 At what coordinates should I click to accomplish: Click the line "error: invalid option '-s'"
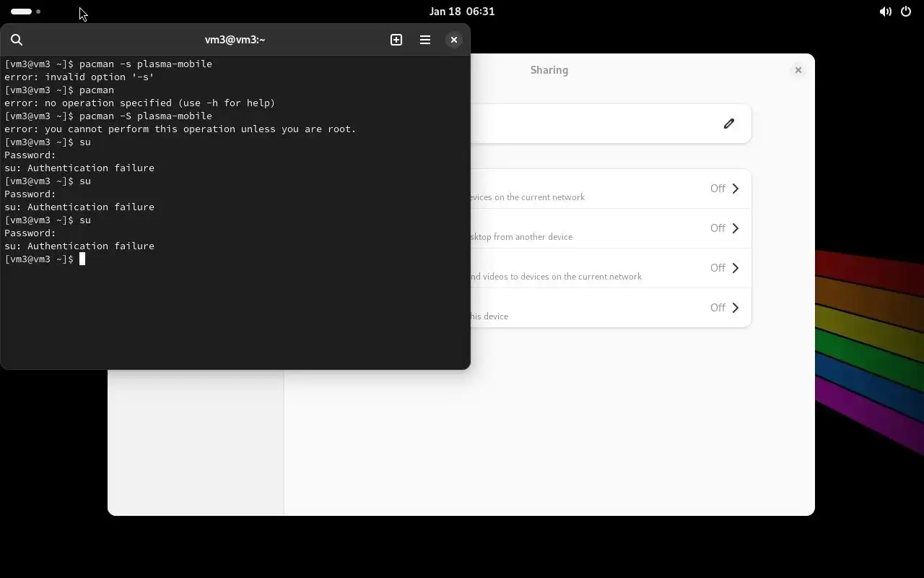tap(79, 77)
